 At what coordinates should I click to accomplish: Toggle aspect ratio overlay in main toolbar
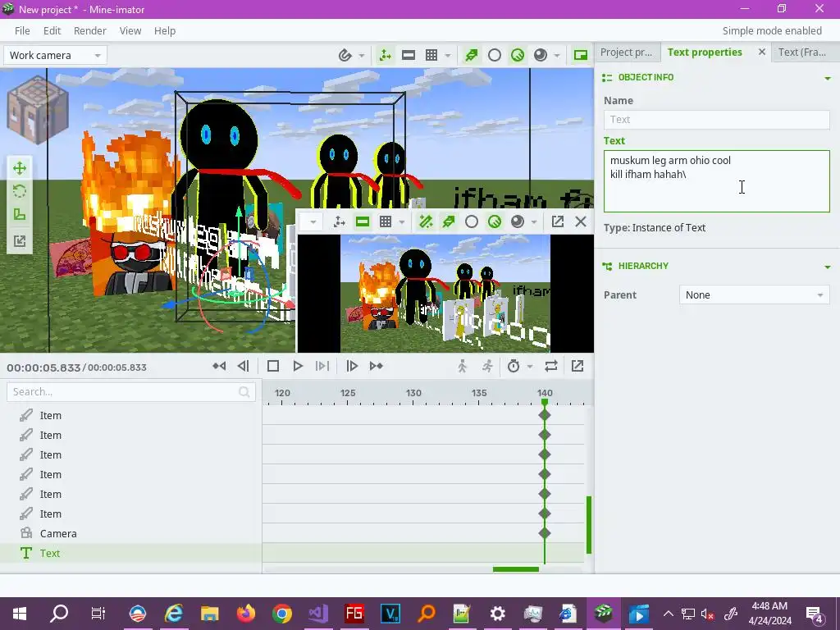tap(409, 55)
